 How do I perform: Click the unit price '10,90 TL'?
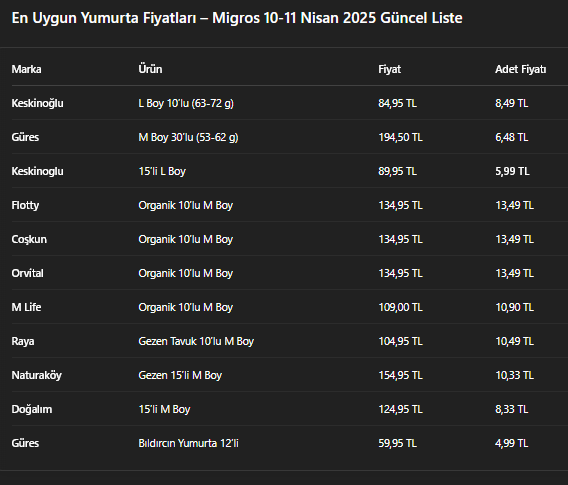(x=514, y=307)
